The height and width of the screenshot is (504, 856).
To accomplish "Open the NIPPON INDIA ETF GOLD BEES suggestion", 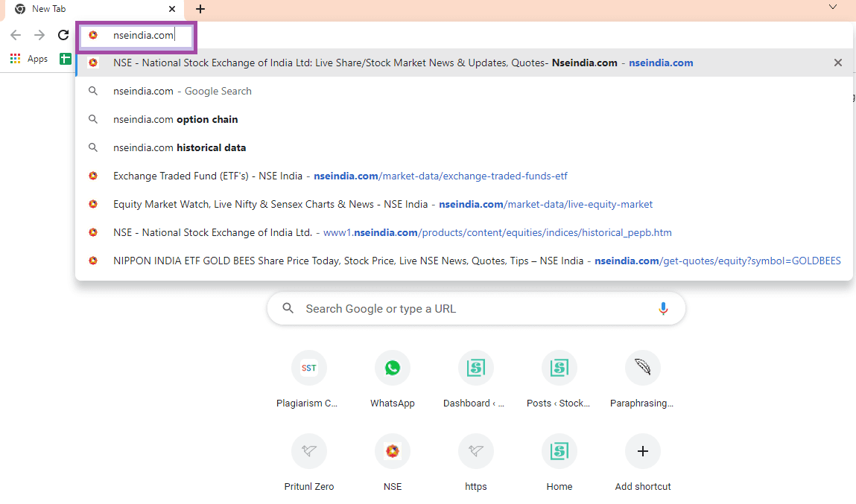I will (x=464, y=261).
